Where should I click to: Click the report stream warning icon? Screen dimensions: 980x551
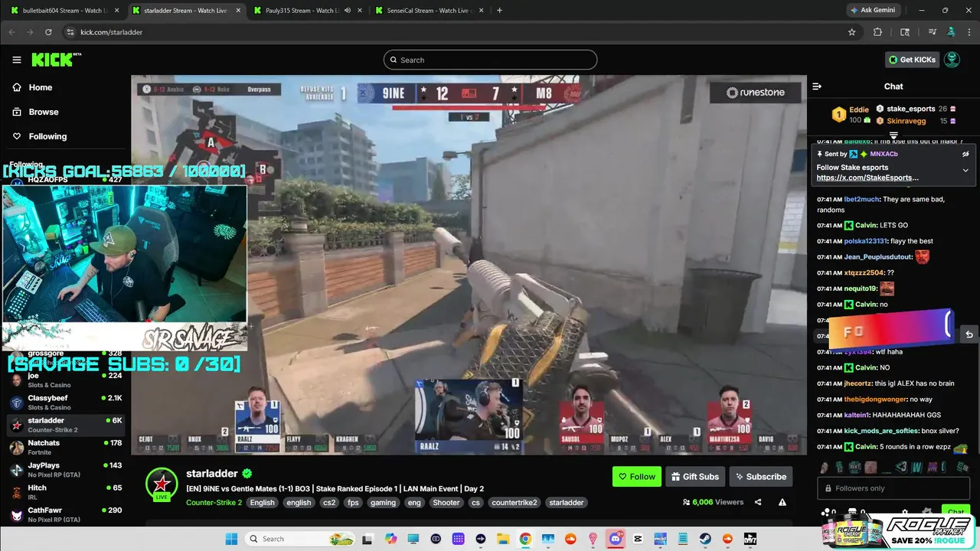click(x=782, y=502)
